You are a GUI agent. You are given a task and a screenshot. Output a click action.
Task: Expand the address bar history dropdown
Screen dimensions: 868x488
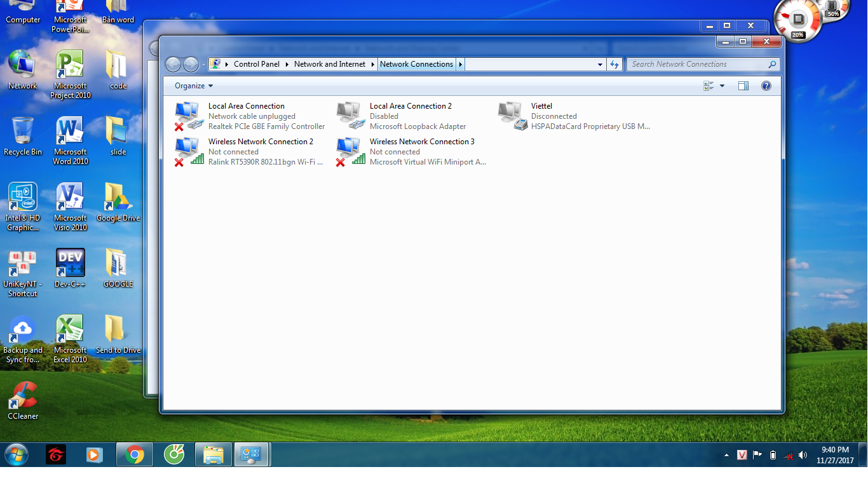600,64
